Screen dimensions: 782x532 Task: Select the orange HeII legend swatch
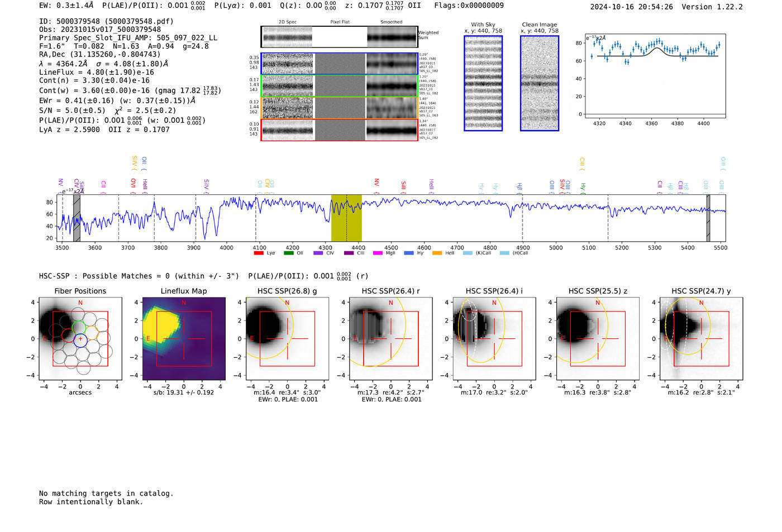pos(437,253)
